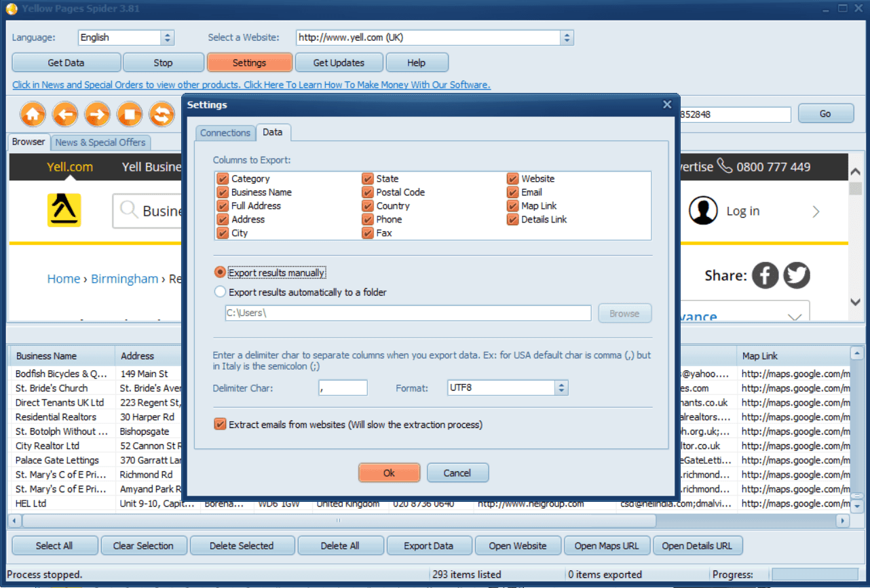Click the Open Website button
Viewport: 870px width, 588px height.
518,545
